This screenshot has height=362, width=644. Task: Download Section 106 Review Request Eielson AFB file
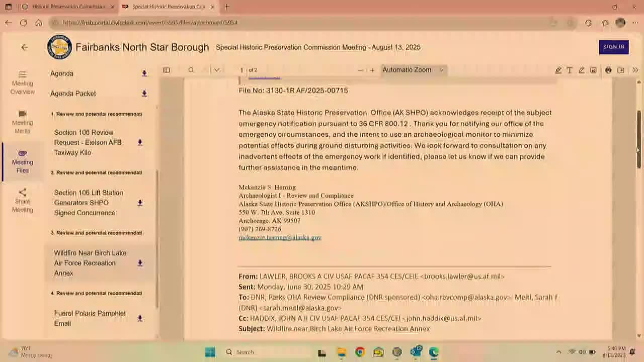(x=140, y=142)
